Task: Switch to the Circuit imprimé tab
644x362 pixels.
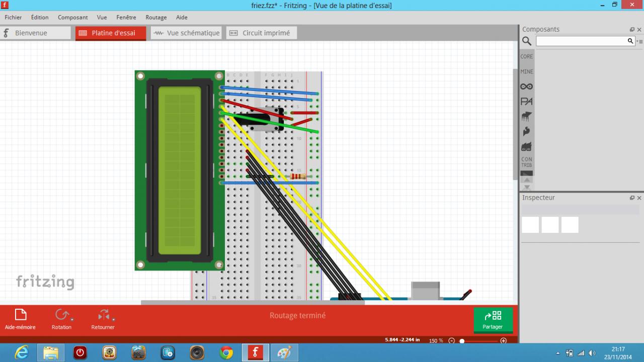Action: click(x=262, y=33)
